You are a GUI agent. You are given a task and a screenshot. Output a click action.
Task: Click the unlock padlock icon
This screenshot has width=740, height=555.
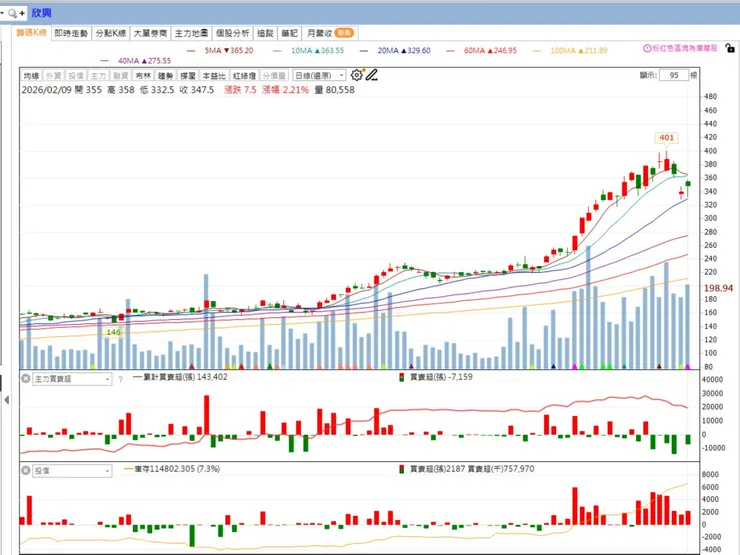click(730, 48)
